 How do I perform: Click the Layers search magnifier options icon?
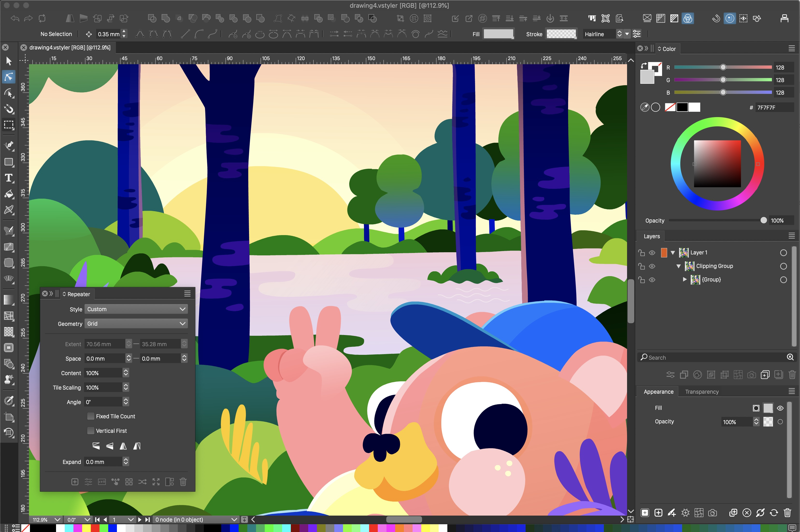tap(790, 357)
